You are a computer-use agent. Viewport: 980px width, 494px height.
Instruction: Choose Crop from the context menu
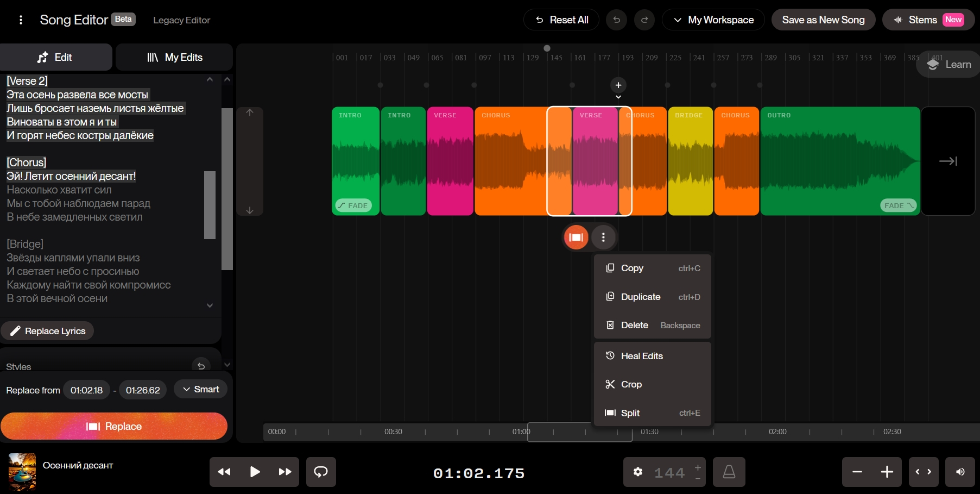(x=653, y=384)
